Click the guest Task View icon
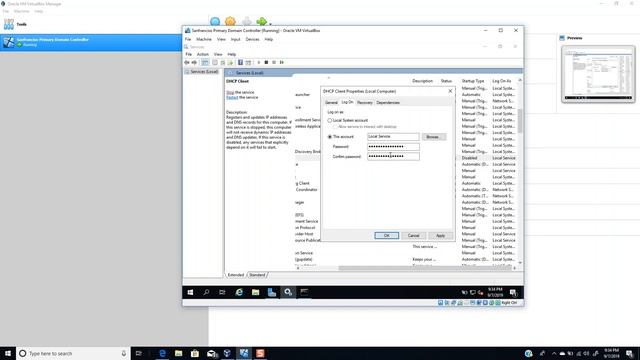This screenshot has height=360, width=640. pos(222,292)
